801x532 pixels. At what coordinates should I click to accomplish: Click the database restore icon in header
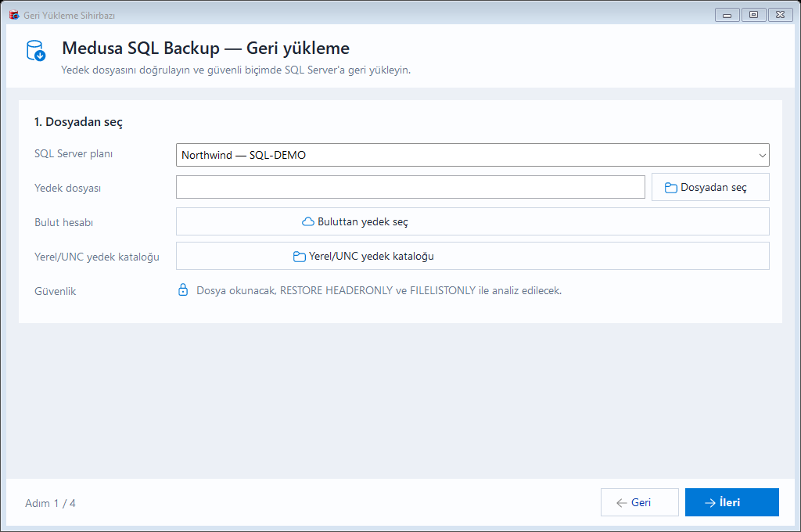[36, 51]
